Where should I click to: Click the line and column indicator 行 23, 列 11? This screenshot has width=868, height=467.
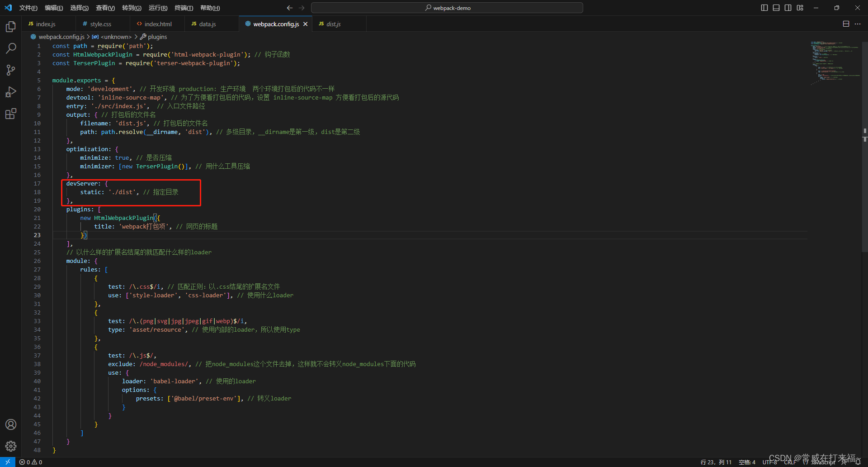coord(716,462)
